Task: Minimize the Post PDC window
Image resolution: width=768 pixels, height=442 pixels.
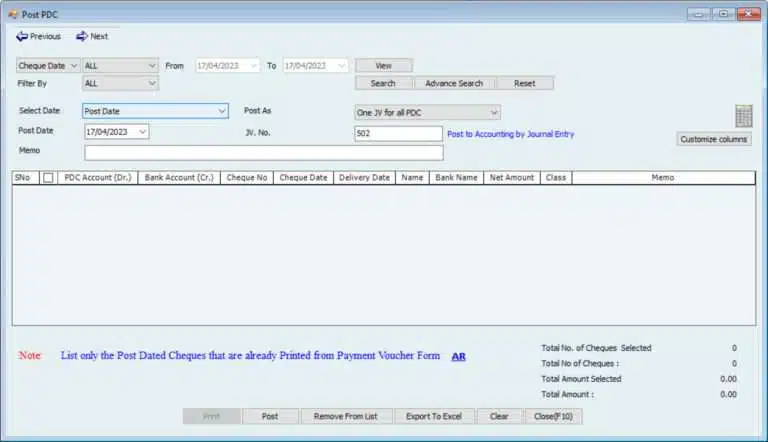Action: pos(698,14)
